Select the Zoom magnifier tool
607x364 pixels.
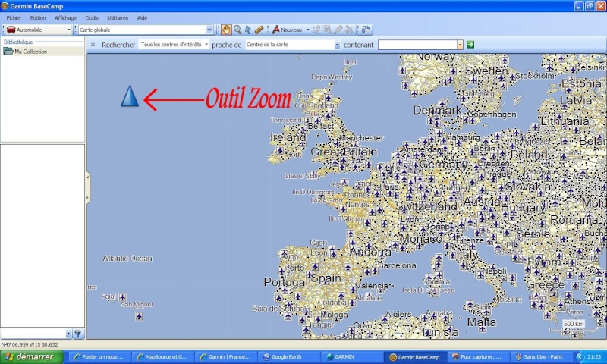237,30
